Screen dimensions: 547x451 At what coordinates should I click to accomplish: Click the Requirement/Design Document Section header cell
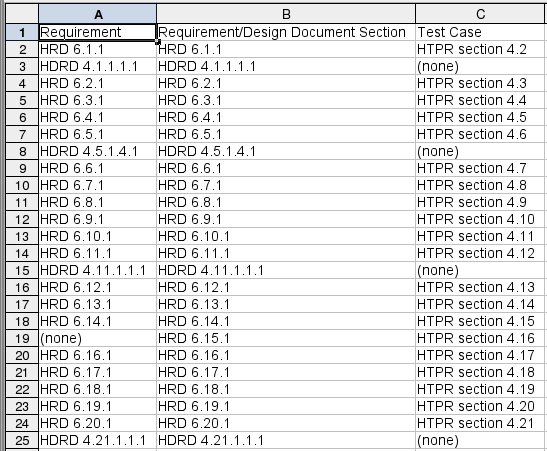(286, 32)
